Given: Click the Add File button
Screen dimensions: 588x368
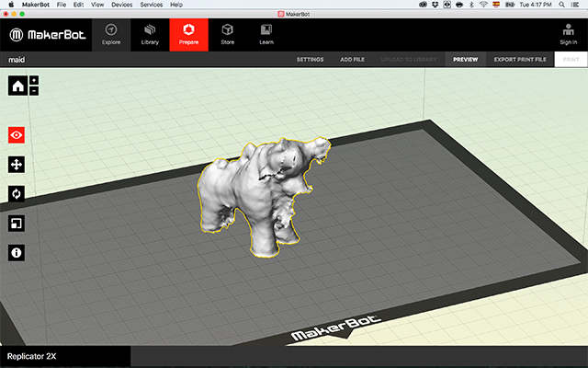Looking at the screenshot, I should click(x=352, y=59).
